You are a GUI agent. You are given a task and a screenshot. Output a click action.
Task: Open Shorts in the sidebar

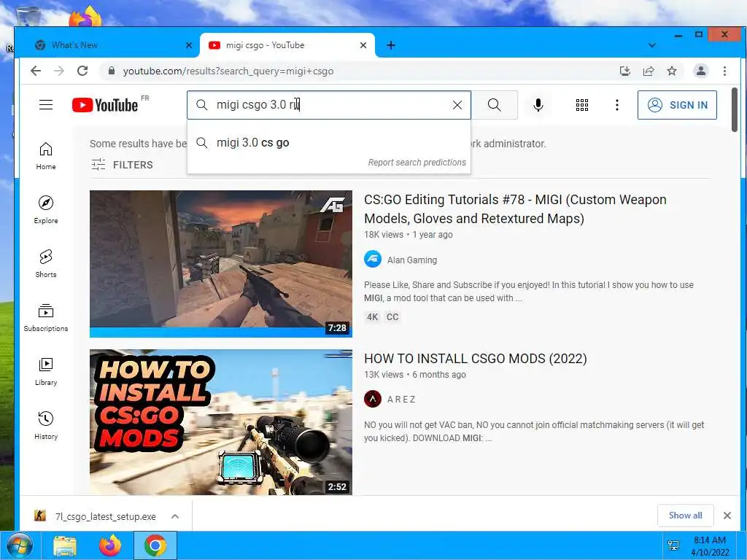pos(46,263)
